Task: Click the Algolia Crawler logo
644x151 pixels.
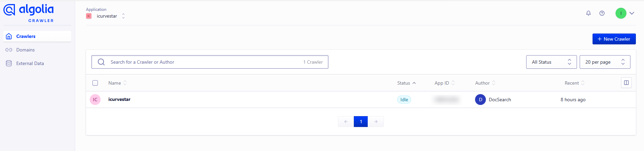Action: pyautogui.click(x=29, y=13)
